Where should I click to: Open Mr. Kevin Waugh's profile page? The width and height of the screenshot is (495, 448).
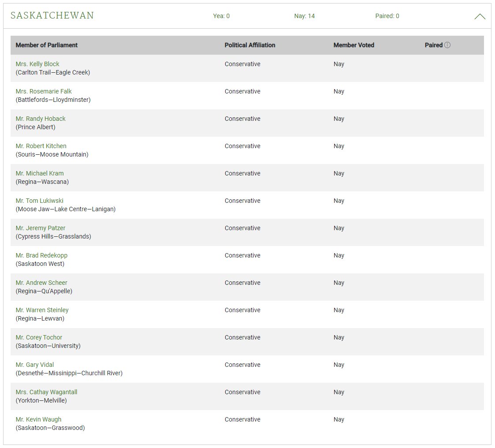pyautogui.click(x=38, y=420)
